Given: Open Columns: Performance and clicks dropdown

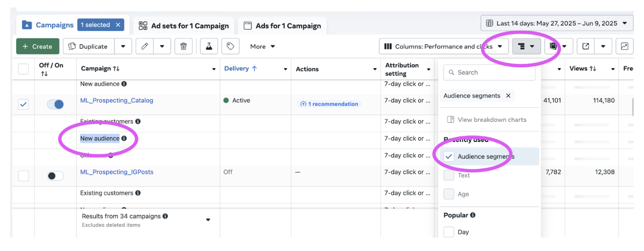Looking at the screenshot, I should click(x=443, y=46).
